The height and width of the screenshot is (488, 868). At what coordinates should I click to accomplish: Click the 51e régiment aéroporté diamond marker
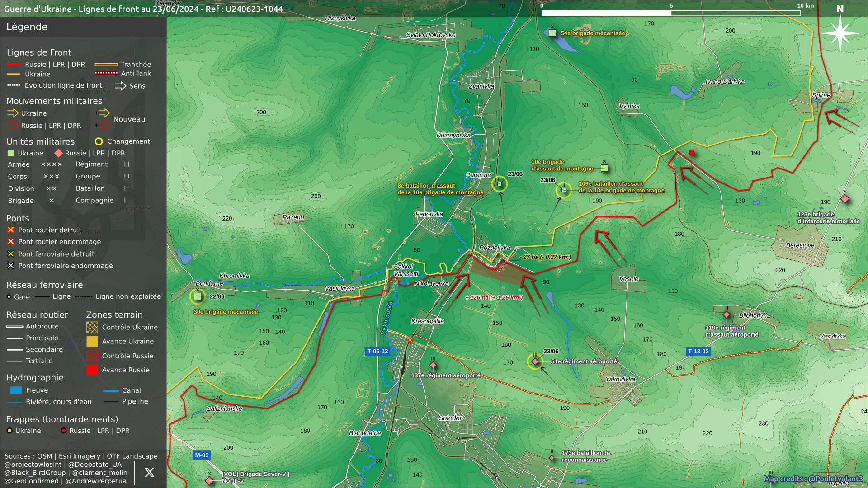(535, 361)
